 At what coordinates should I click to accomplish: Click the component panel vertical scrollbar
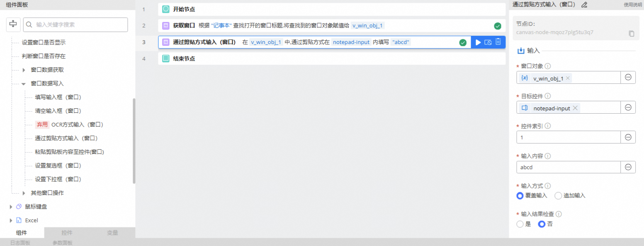tap(134, 141)
